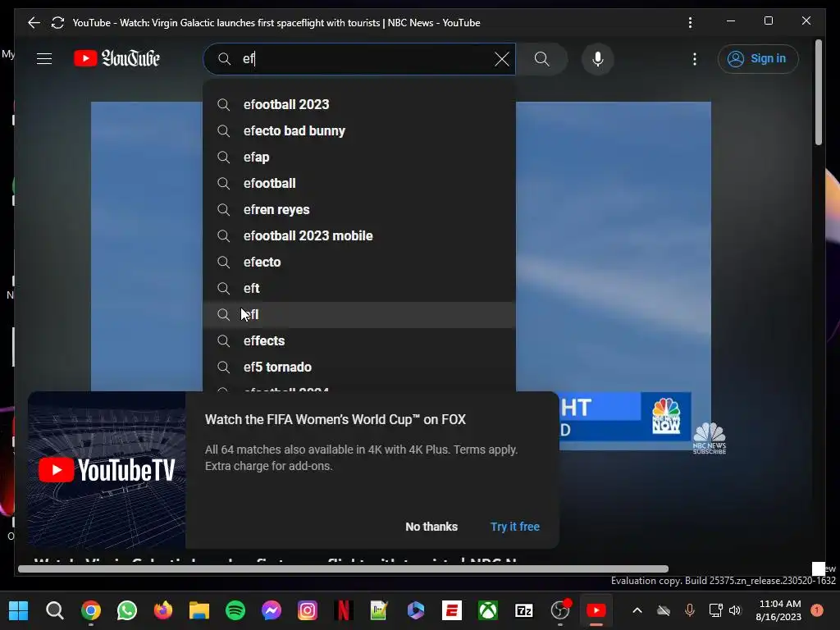
Task: Open the notification bell in the tray
Action: click(817, 610)
